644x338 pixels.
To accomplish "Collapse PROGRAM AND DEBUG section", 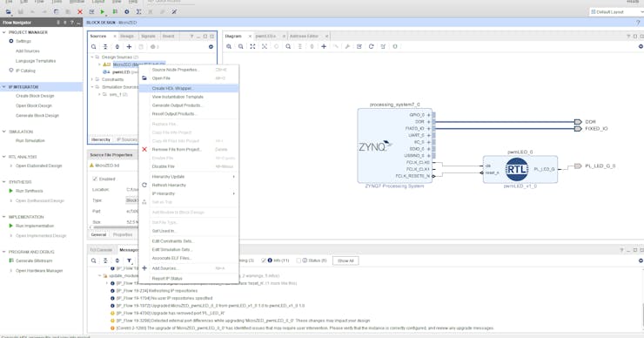I will (x=4, y=252).
